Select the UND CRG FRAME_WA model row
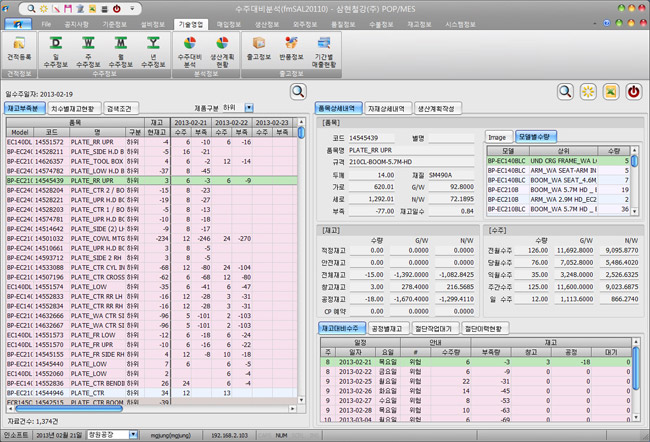 [559, 160]
